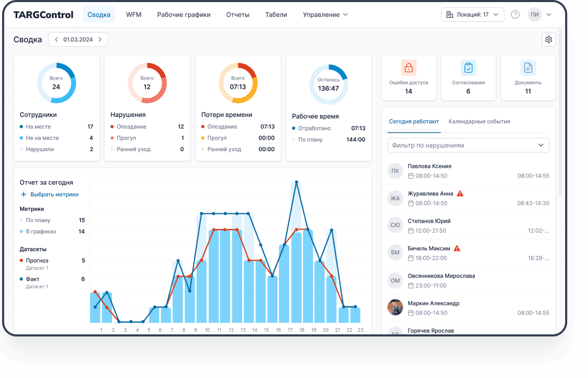Expand the Локаций: 17 dropdown
Screen dimensions: 588x378
coord(473,15)
